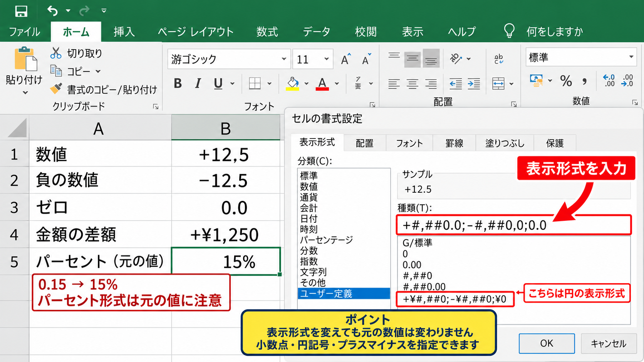Click the red font color A button
Viewport: 644px width, 362px height.
click(x=322, y=83)
